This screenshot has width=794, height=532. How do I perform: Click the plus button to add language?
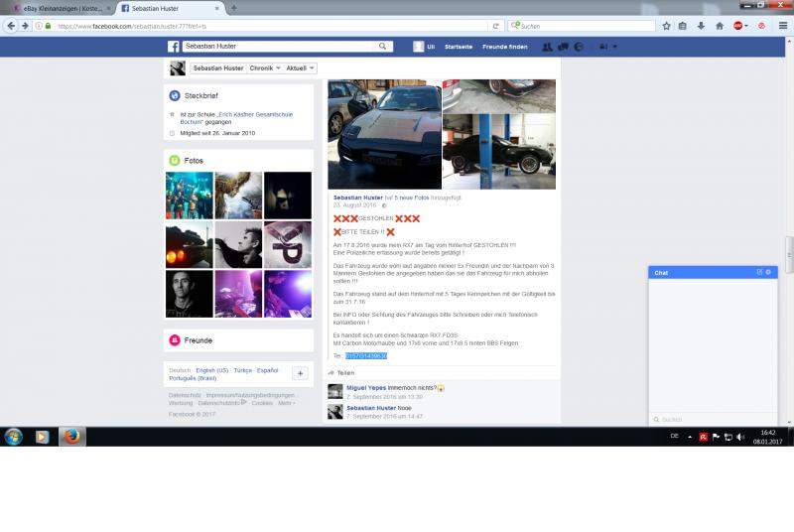(x=300, y=373)
